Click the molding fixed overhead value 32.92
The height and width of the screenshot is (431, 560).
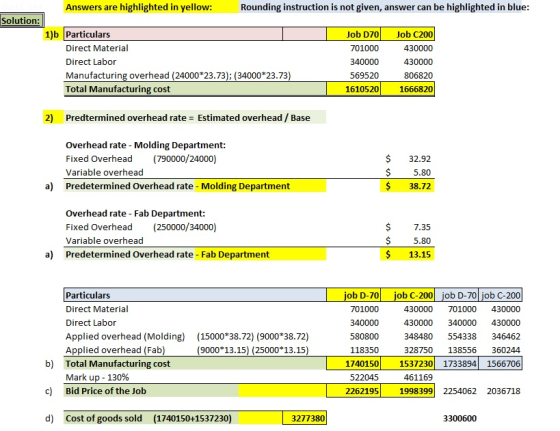419,159
